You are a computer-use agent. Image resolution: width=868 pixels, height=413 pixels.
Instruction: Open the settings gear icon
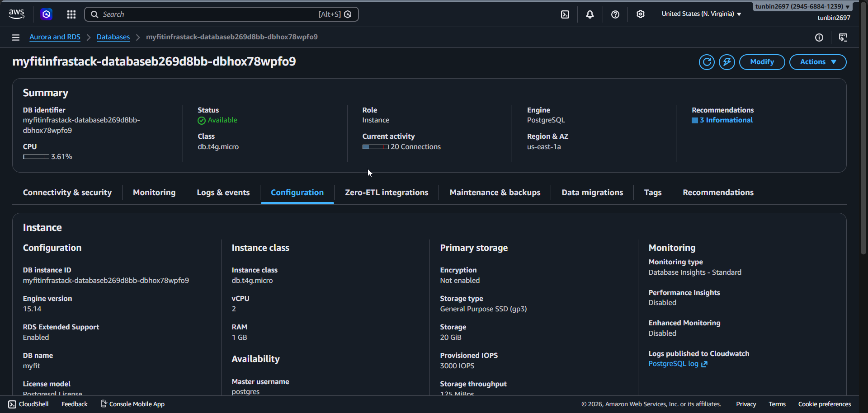point(640,14)
